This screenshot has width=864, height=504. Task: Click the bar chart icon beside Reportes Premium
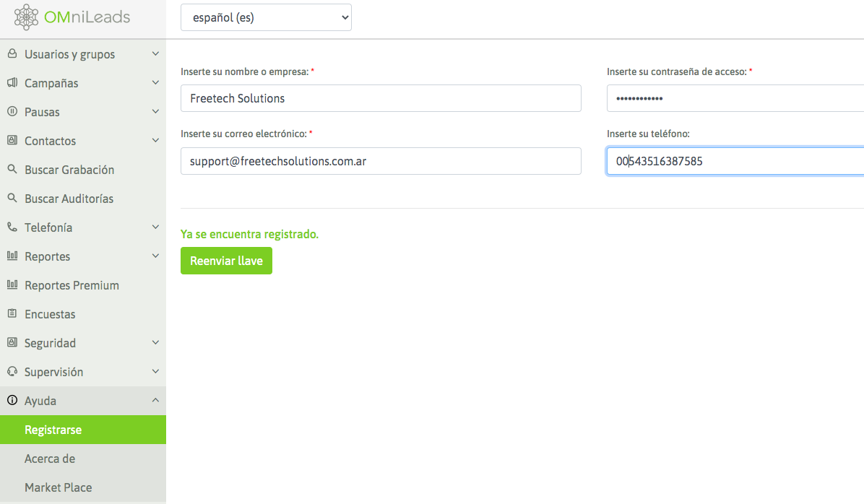coord(12,285)
